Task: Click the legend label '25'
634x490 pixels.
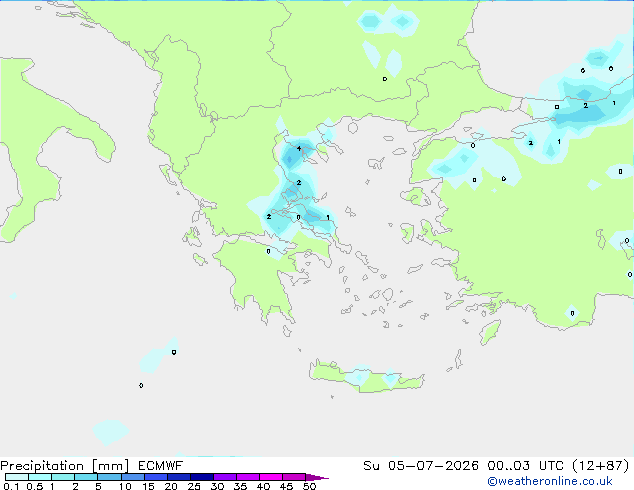Action: (x=194, y=486)
